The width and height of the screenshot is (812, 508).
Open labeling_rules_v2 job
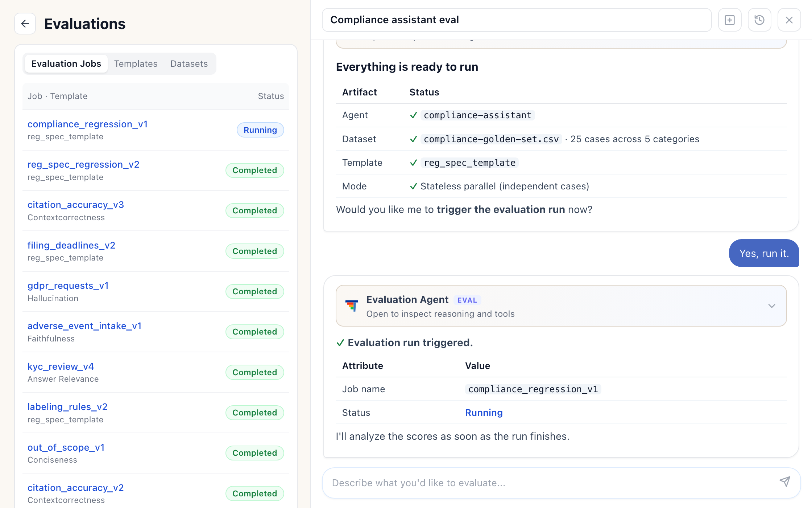pos(67,407)
